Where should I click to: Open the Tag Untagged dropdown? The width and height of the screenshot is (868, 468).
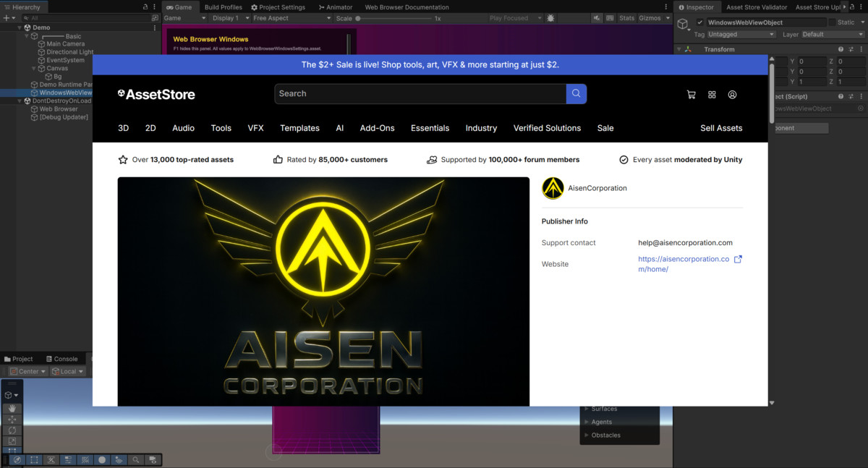741,34
